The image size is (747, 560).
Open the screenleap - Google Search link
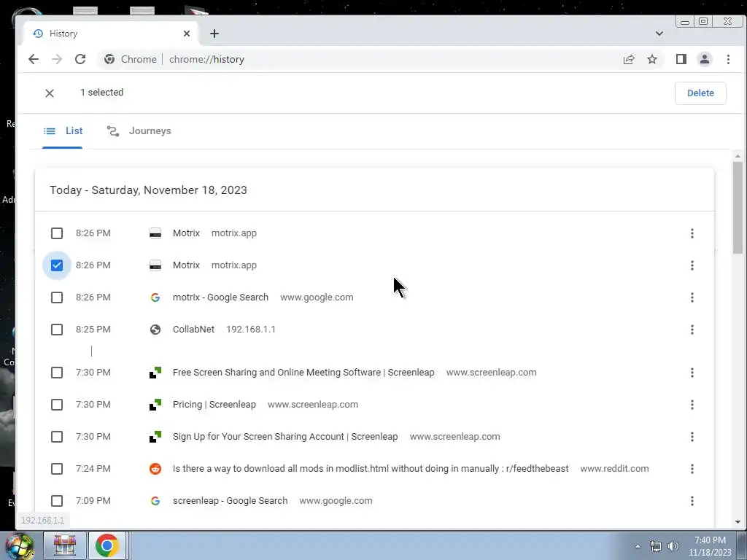point(230,501)
